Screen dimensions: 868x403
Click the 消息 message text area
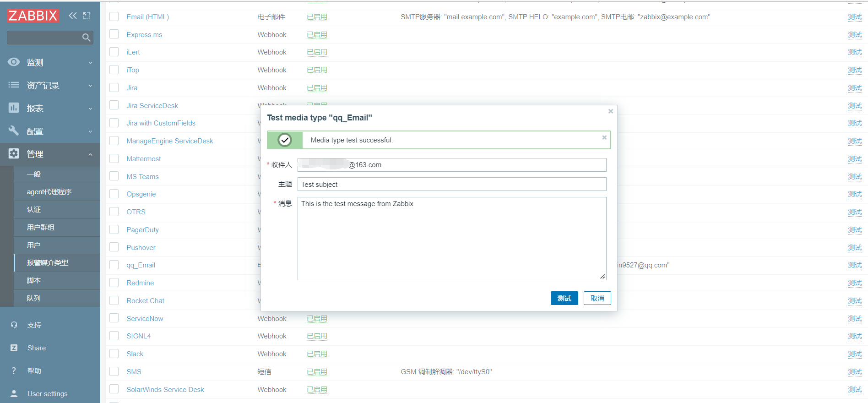click(x=452, y=239)
